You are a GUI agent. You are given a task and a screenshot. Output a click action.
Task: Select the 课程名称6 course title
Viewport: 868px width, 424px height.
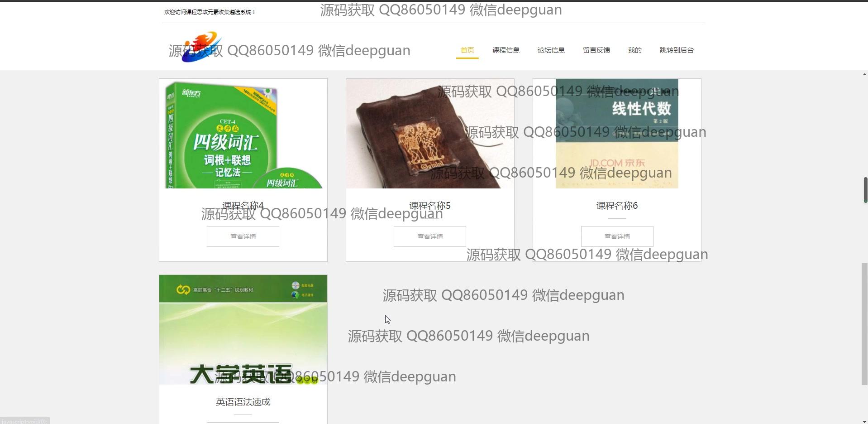click(x=617, y=206)
